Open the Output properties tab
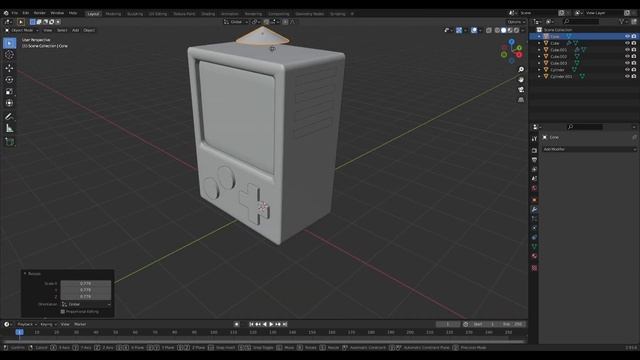Viewport: 640px width, 360px height. pos(534,160)
